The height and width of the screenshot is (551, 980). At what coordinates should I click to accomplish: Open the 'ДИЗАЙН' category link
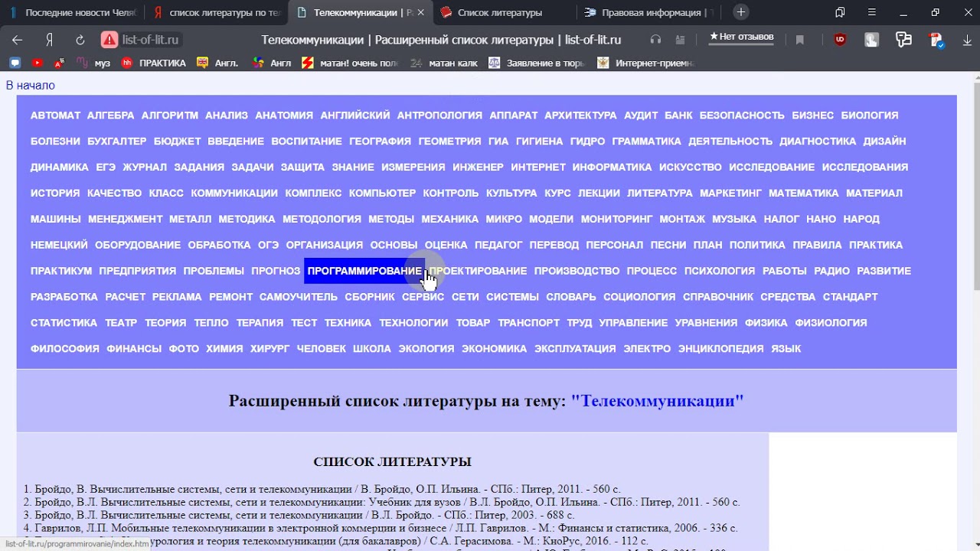(884, 142)
